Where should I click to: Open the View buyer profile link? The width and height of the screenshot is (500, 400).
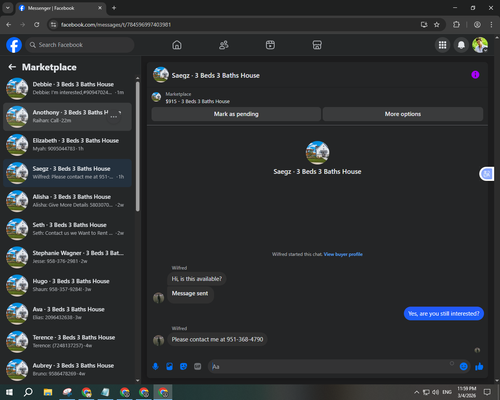[343, 254]
